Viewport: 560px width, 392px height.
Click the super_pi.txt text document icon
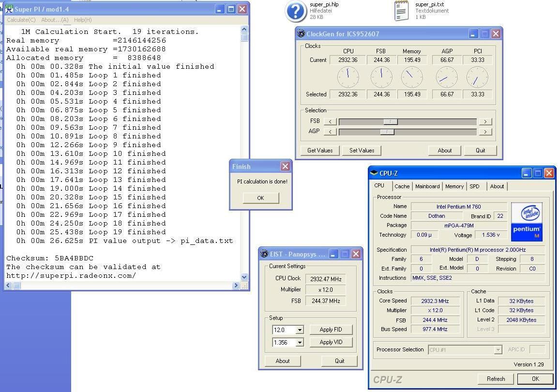(401, 11)
